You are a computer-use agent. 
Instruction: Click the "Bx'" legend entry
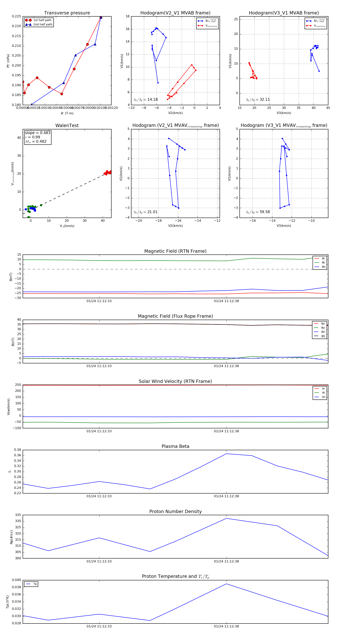(x=320, y=324)
